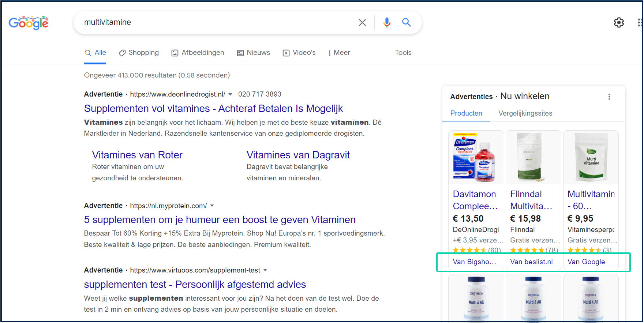Open the Google apps grid icon
Screen dimensions: 644x323
point(640,23)
